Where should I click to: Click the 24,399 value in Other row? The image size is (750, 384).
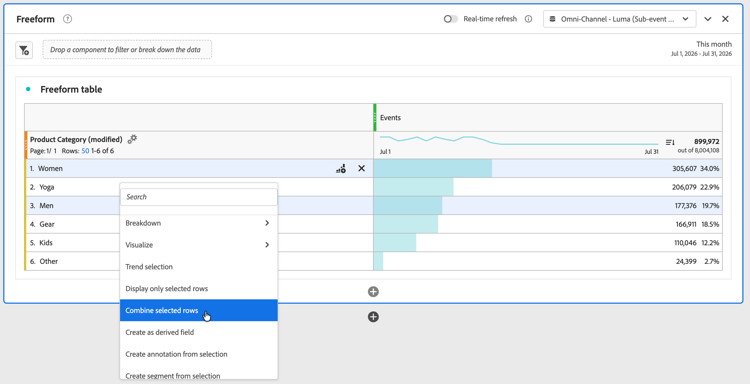coord(687,262)
